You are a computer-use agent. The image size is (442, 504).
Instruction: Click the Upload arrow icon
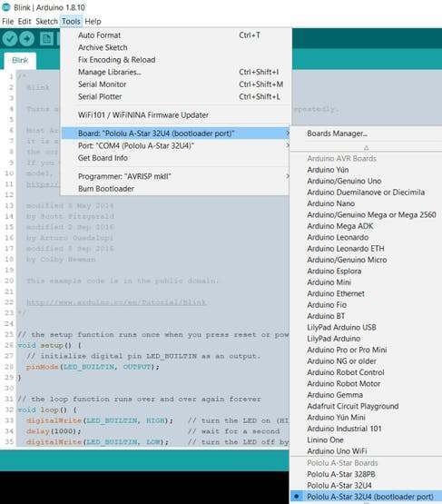[x=26, y=39]
